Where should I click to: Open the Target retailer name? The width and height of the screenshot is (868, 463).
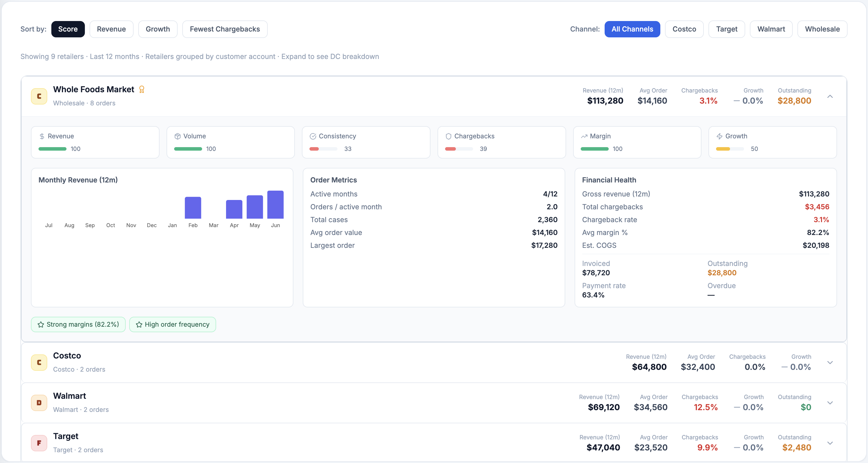(x=66, y=436)
